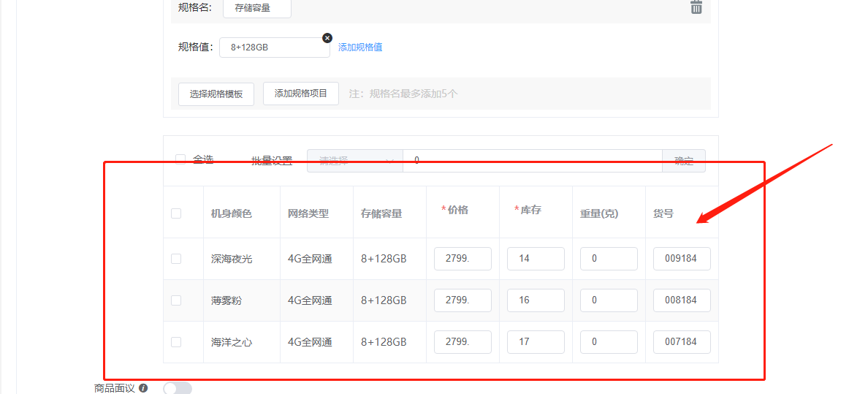Select the 海洋之心 row checkbox
Viewport: 868px width, 394px height.
pyautogui.click(x=176, y=342)
